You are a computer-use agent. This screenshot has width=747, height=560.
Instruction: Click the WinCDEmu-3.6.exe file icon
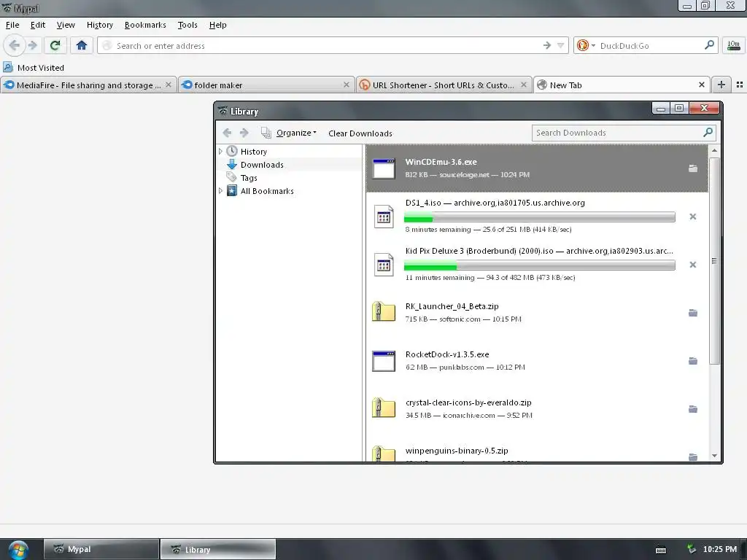(384, 168)
